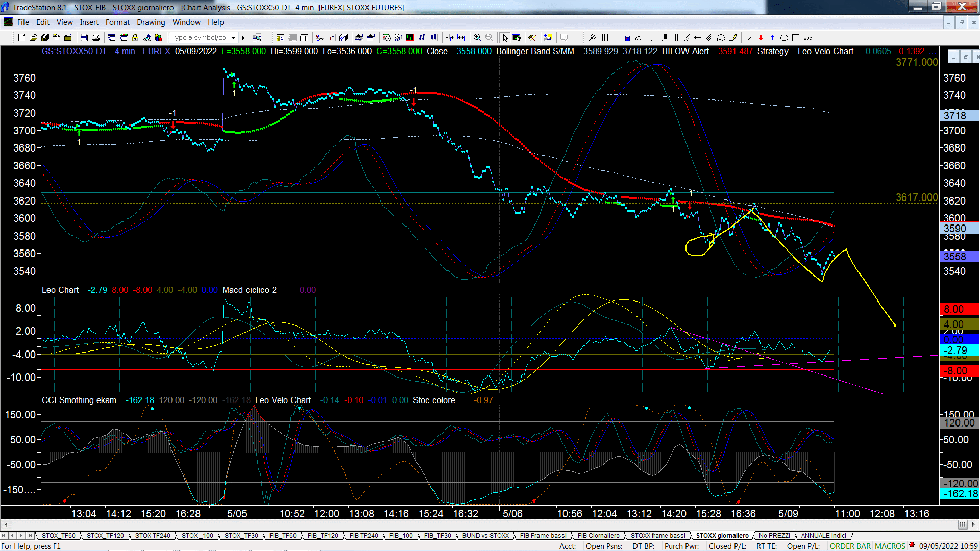This screenshot has height=551, width=980.
Task: Switch to the STOX_TF120 tab
Action: [105, 536]
